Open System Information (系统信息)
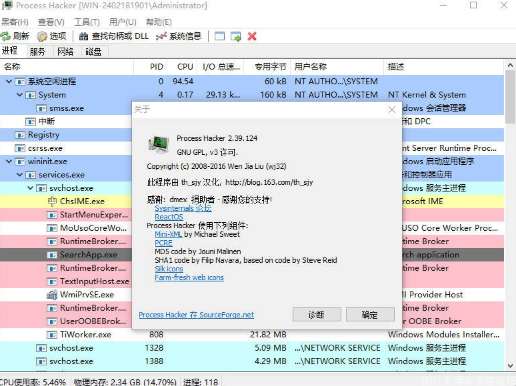The height and width of the screenshot is (386, 516). (179, 36)
